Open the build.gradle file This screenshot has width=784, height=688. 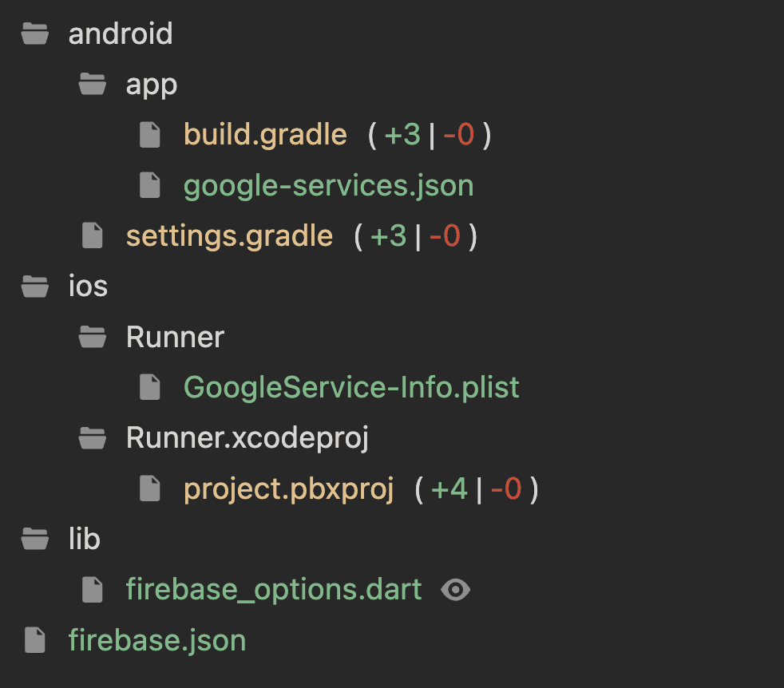pos(265,135)
